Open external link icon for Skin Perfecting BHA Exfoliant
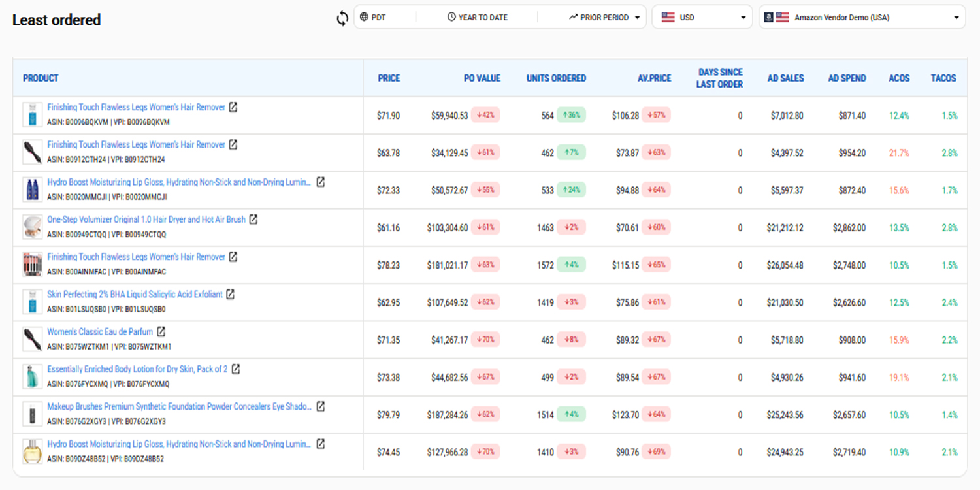 point(230,294)
